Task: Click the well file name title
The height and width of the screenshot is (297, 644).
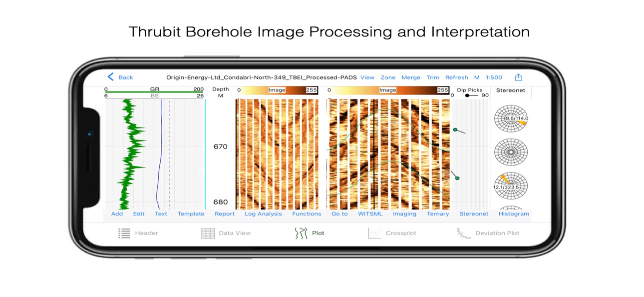Action: [262, 77]
